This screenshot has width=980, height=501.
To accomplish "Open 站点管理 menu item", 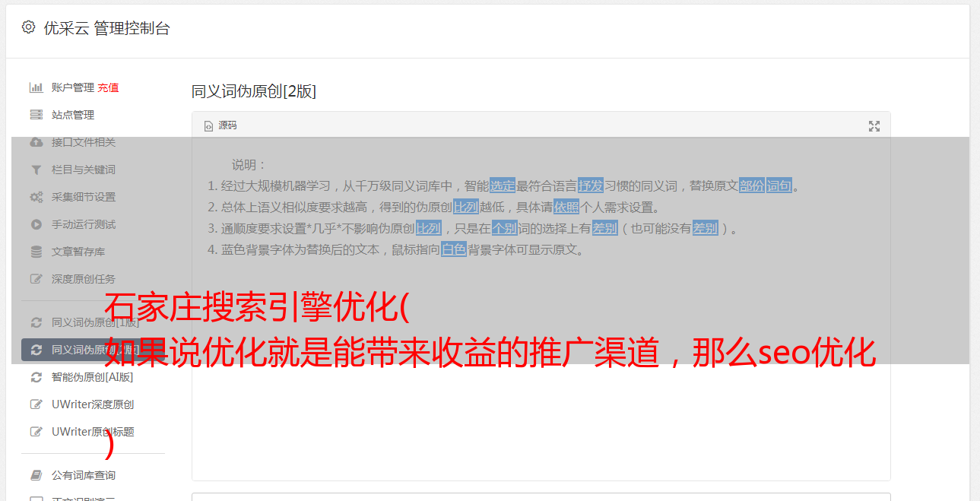I will point(73,115).
